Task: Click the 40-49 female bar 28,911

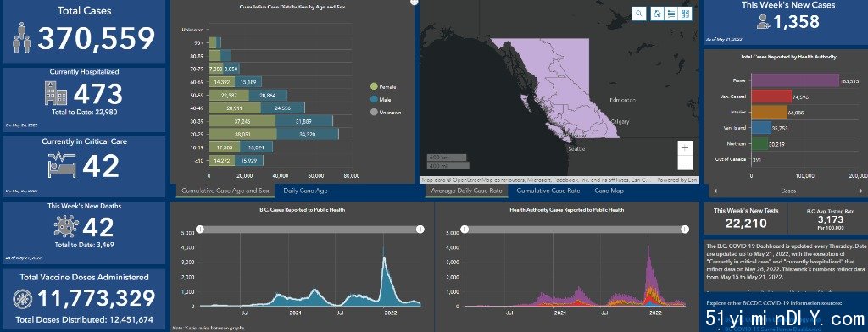Action: pyautogui.click(x=235, y=108)
